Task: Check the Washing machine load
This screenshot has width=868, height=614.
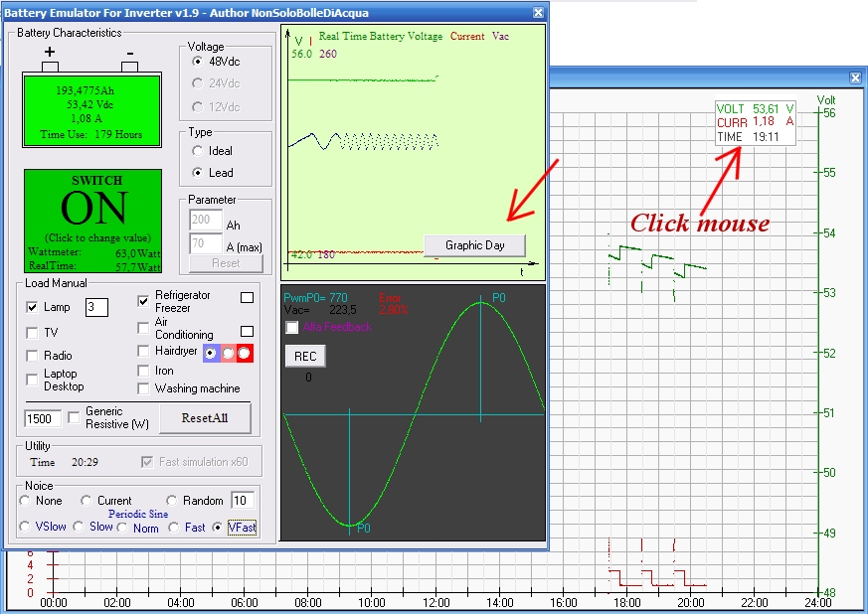Action: point(145,388)
